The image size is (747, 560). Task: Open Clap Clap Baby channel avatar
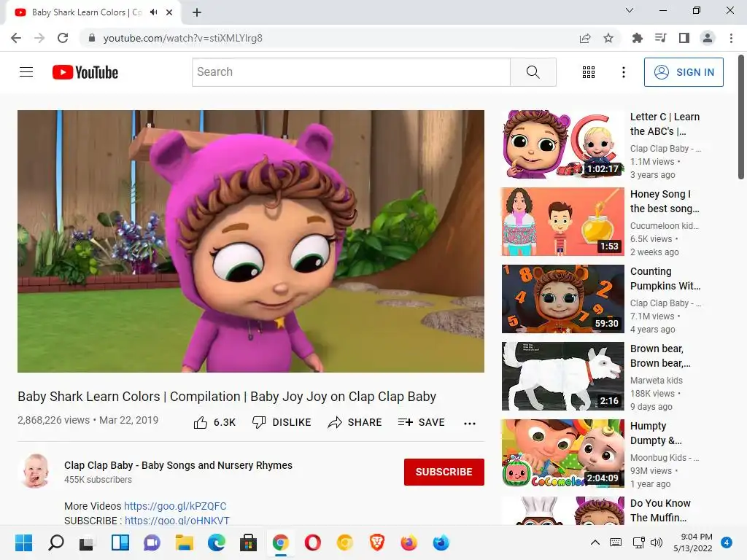click(x=36, y=472)
